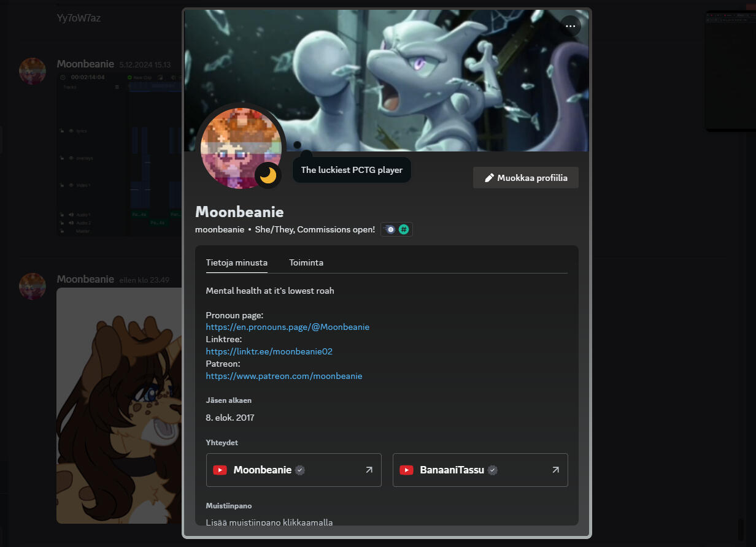Image resolution: width=756 pixels, height=547 pixels.
Task: Open the pronouns.page profile link
Action: [x=287, y=327]
